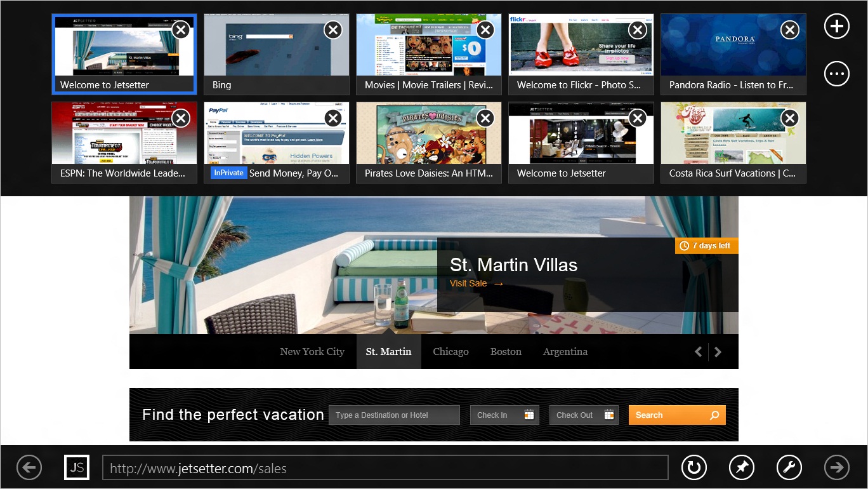Pin the Jetsetter site to Start

(x=741, y=467)
